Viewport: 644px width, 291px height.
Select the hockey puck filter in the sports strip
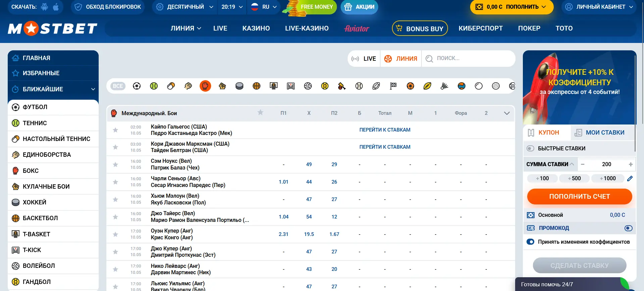[x=239, y=86]
